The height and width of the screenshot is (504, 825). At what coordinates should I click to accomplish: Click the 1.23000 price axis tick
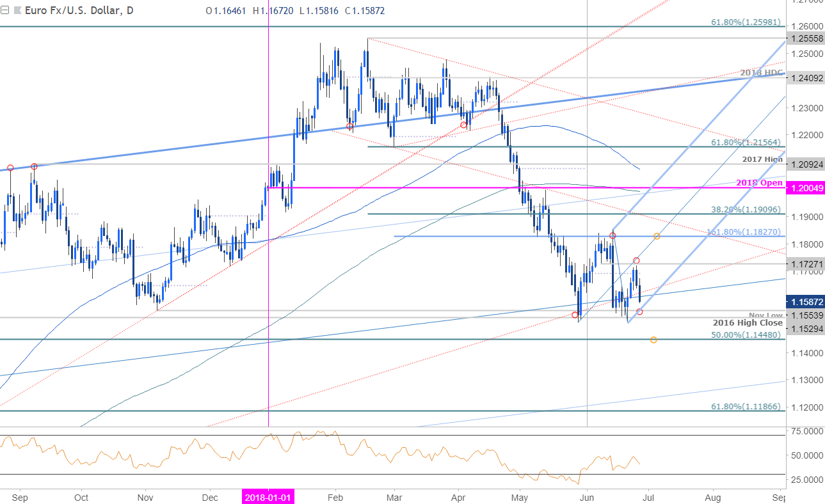click(x=807, y=108)
